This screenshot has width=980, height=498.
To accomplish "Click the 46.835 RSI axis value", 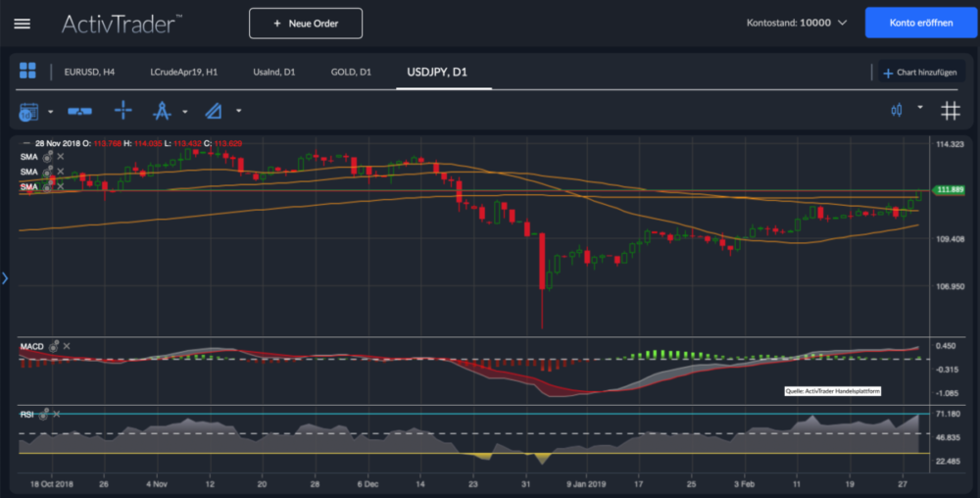I will [x=948, y=437].
